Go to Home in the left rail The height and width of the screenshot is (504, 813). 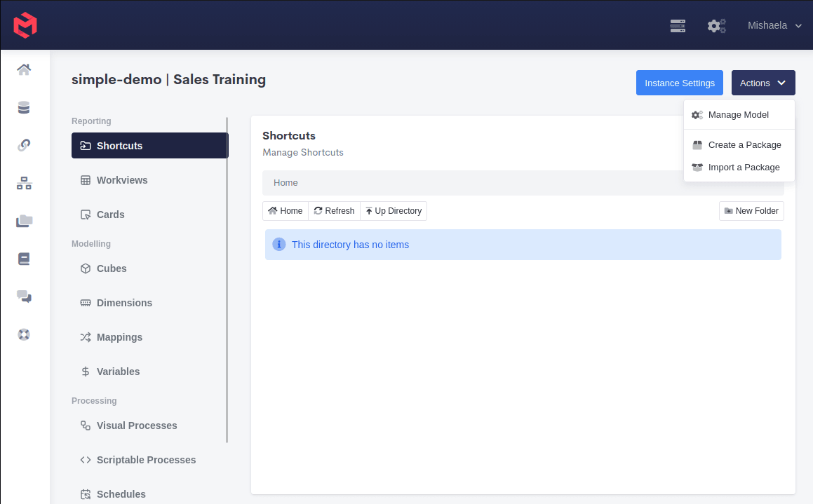24,69
